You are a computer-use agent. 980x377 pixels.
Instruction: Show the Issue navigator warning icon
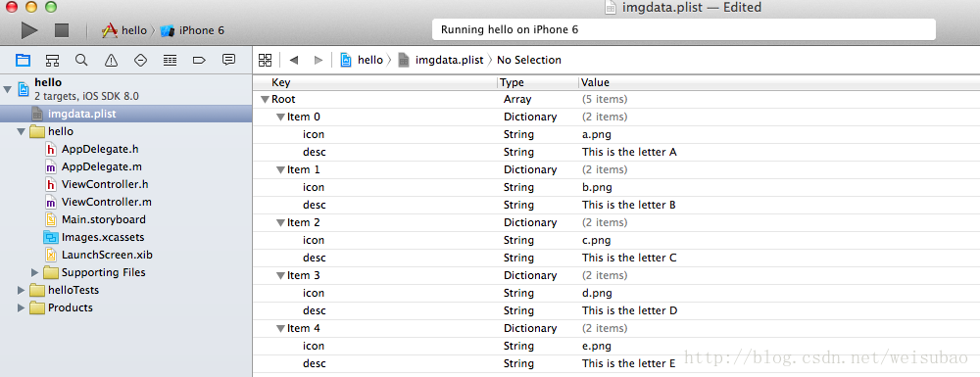pyautogui.click(x=112, y=60)
